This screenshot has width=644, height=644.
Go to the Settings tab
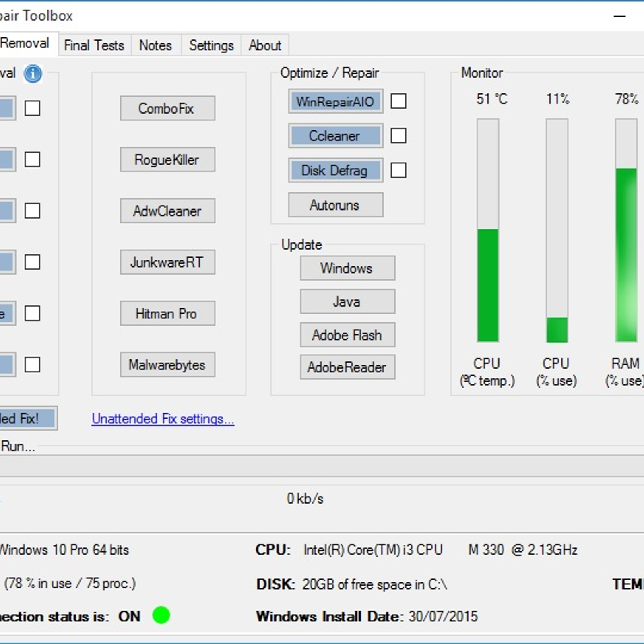coord(211,45)
